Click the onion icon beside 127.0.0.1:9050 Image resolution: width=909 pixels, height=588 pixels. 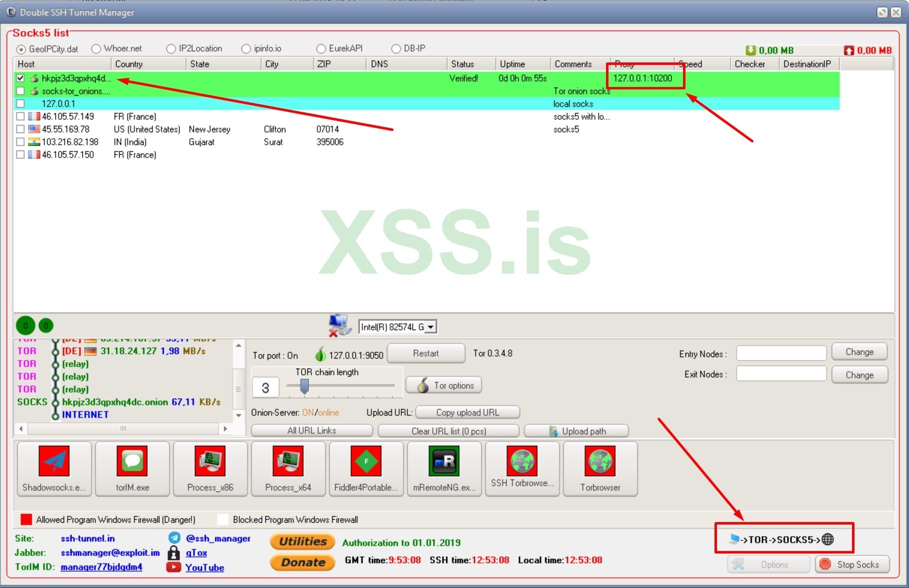pos(320,354)
